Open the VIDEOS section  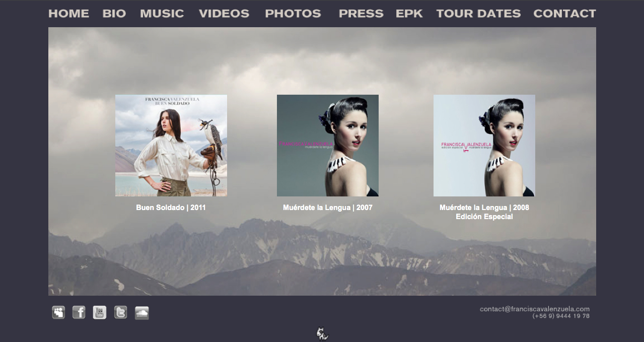(224, 14)
